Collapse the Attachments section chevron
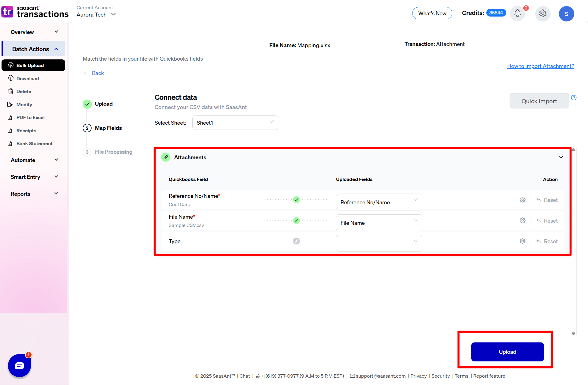This screenshot has width=588, height=385. point(561,157)
